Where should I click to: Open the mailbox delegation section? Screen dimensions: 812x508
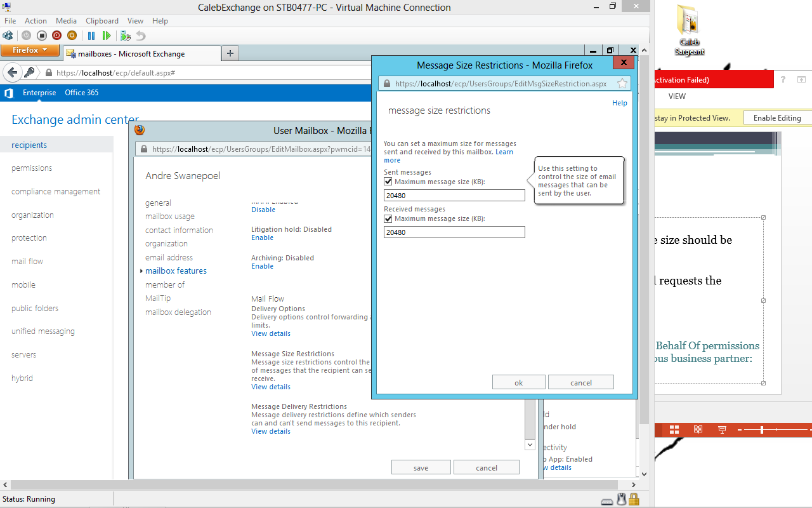(178, 312)
